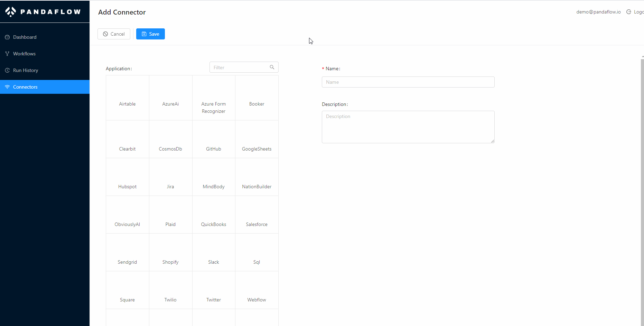Select the Hubspot tile
This screenshot has width=644, height=326.
127,177
